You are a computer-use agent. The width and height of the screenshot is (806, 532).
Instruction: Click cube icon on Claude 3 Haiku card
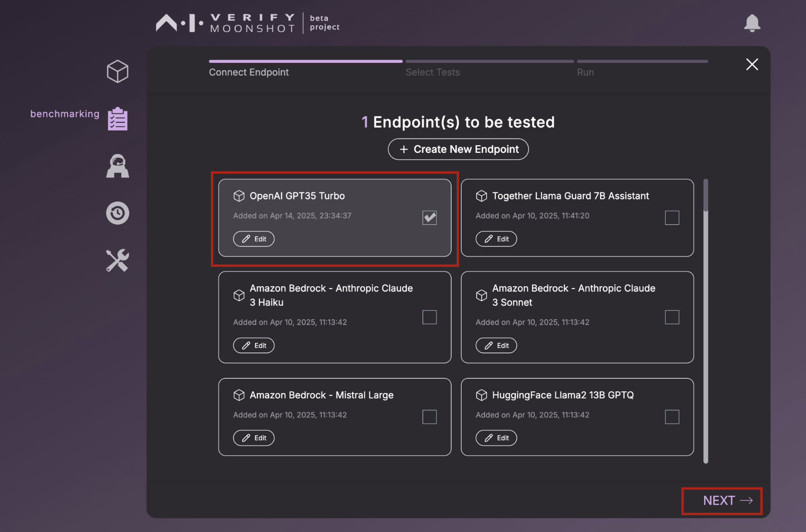tap(239, 295)
